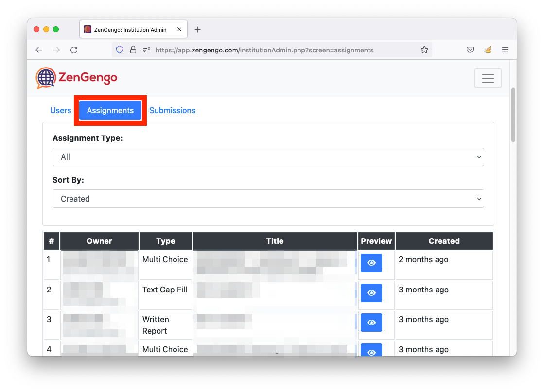Click the Multi Choice cell in row 4

coord(165,349)
